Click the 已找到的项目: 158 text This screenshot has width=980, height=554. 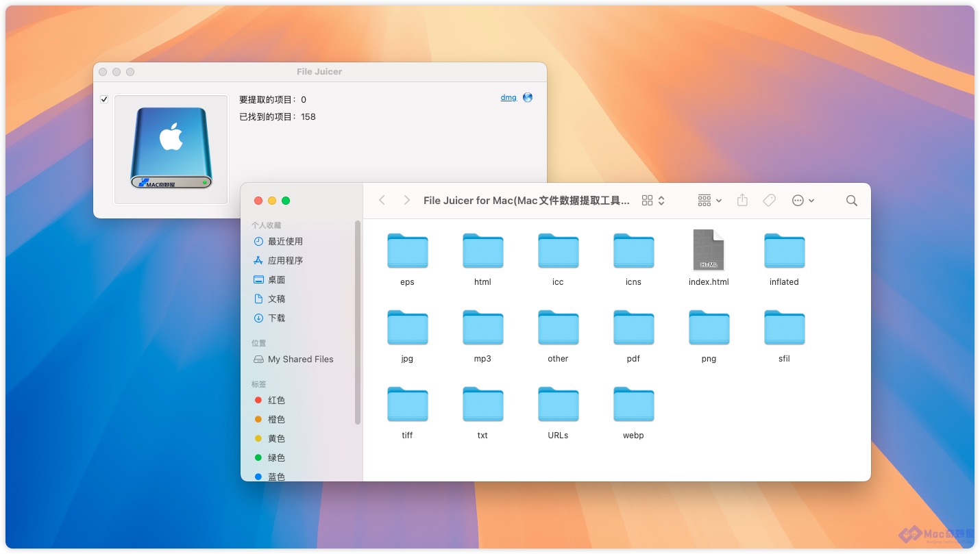pos(278,116)
